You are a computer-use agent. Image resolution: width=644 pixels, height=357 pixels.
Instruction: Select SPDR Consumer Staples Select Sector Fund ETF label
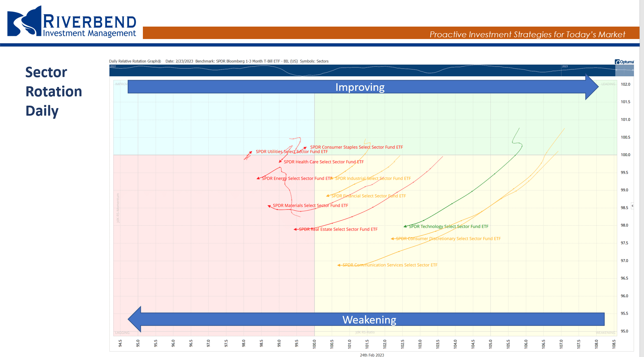(x=357, y=147)
